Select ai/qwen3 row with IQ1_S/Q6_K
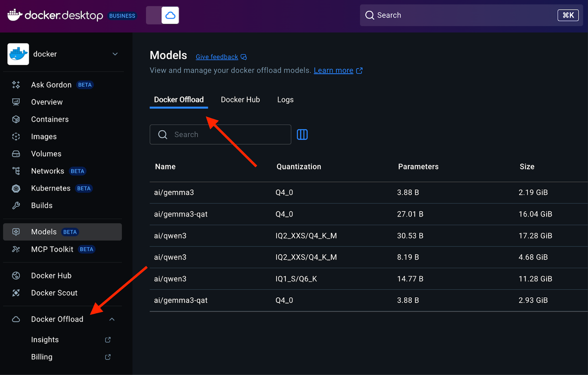Screen dimensions: 588x375 [369, 279]
